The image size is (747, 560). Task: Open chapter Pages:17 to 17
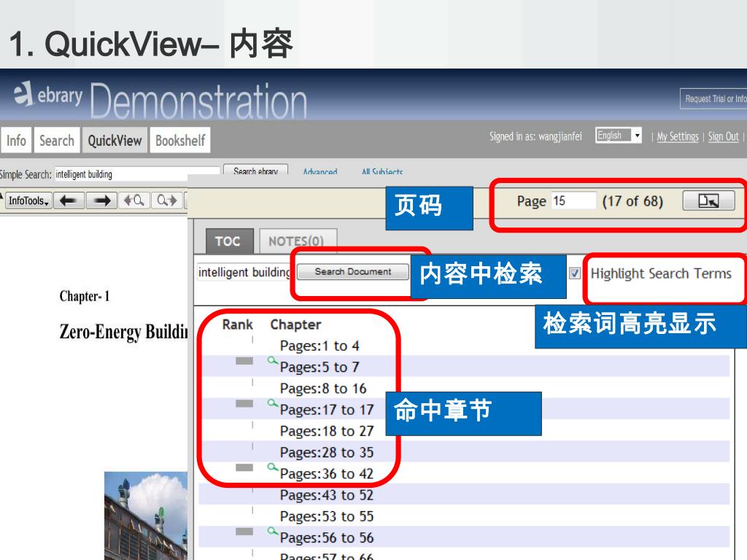tap(327, 410)
